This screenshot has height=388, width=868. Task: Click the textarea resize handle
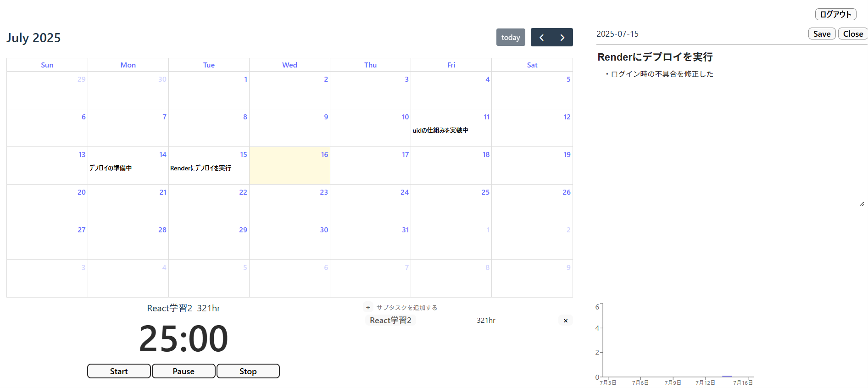pyautogui.click(x=862, y=204)
